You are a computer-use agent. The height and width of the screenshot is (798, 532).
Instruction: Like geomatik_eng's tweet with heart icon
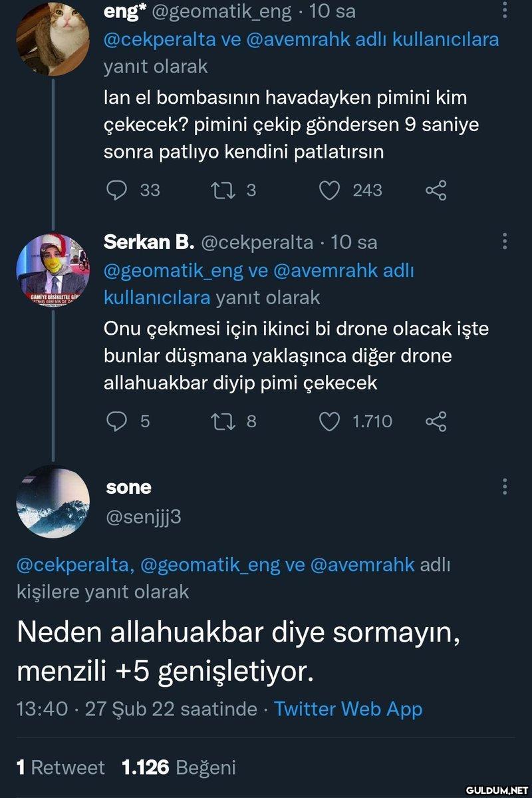click(330, 190)
